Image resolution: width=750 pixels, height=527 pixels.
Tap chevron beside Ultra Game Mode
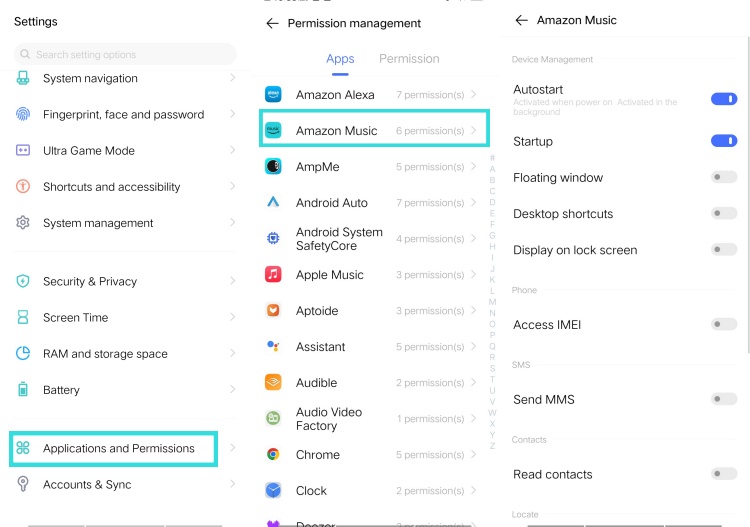(x=232, y=150)
